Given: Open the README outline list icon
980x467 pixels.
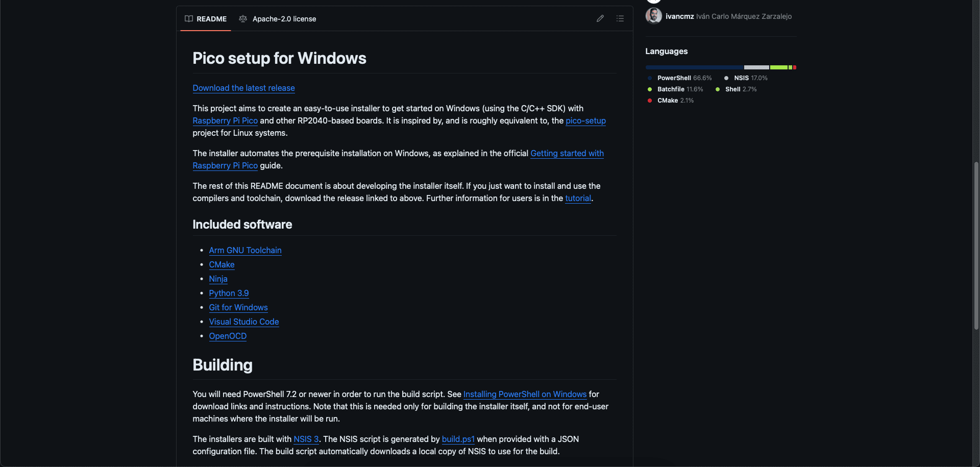Looking at the screenshot, I should tap(620, 19).
